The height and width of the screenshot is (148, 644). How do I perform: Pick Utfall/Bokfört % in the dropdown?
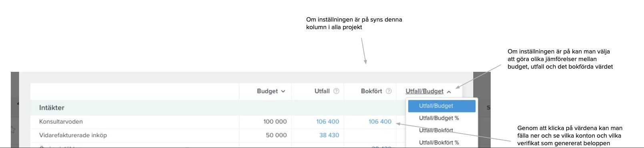click(439, 142)
